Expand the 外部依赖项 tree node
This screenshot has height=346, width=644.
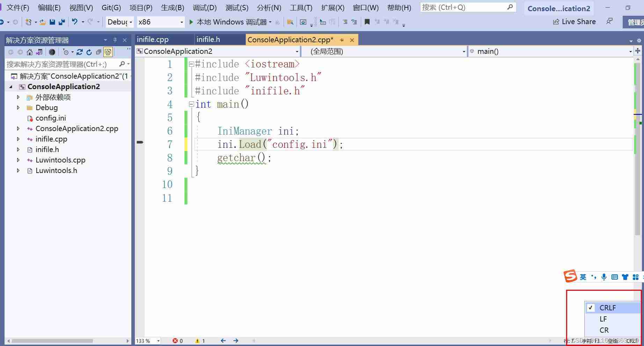(18, 97)
